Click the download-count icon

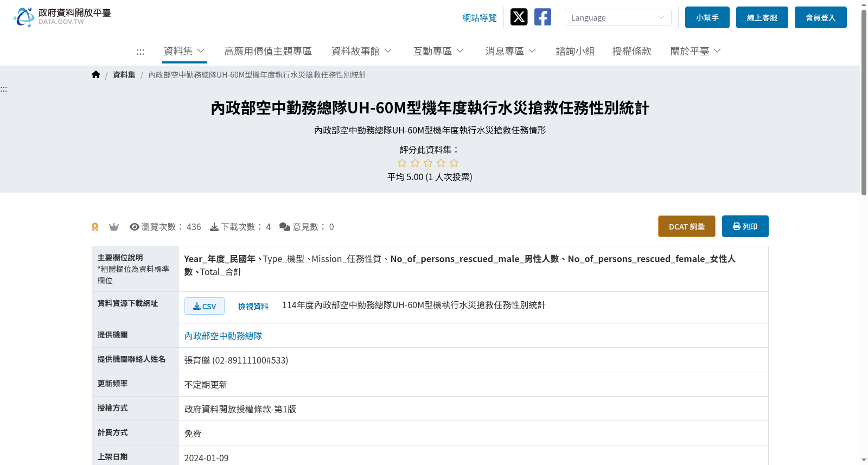(214, 227)
